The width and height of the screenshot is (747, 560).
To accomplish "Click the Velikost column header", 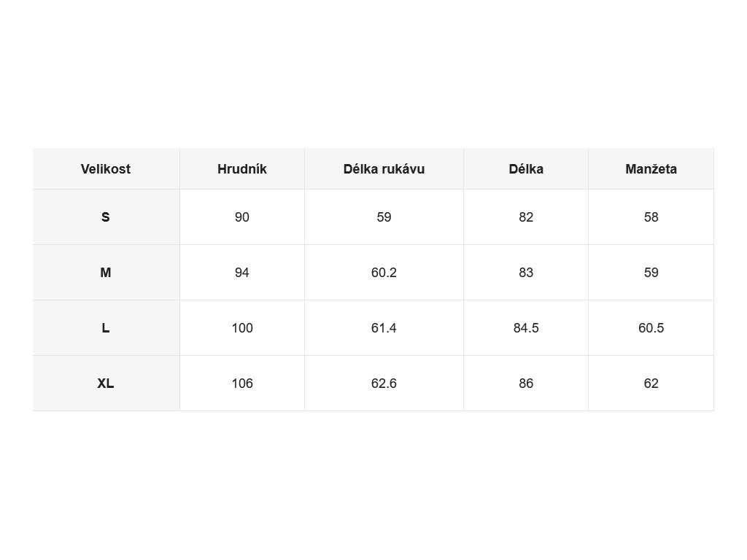I will [106, 169].
